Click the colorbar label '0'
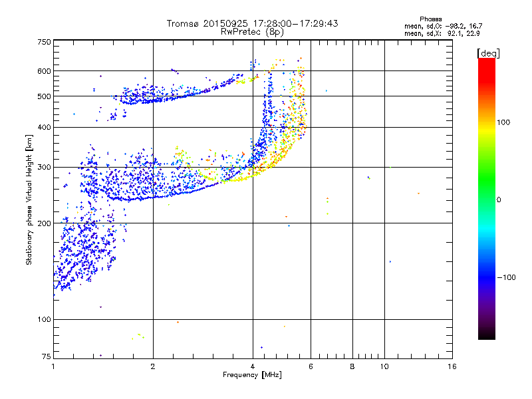The width and height of the screenshot is (532, 399). [499, 200]
